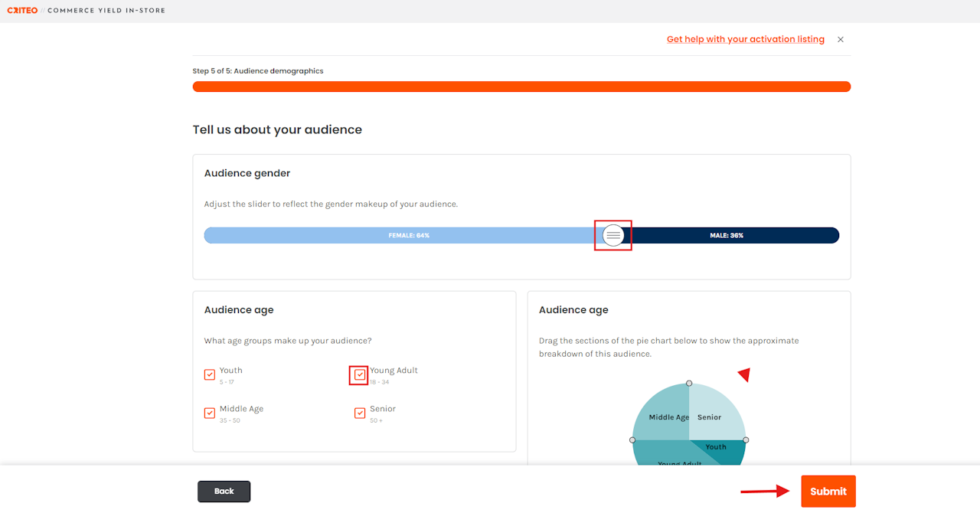Screen dimensions: 980x513
Task: Click the orange step progress bar
Action: [x=521, y=87]
